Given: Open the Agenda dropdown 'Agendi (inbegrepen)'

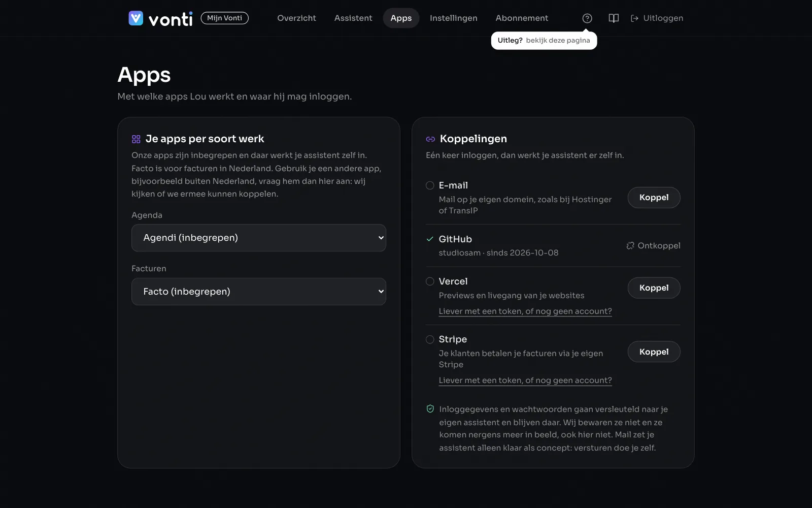Looking at the screenshot, I should point(259,238).
